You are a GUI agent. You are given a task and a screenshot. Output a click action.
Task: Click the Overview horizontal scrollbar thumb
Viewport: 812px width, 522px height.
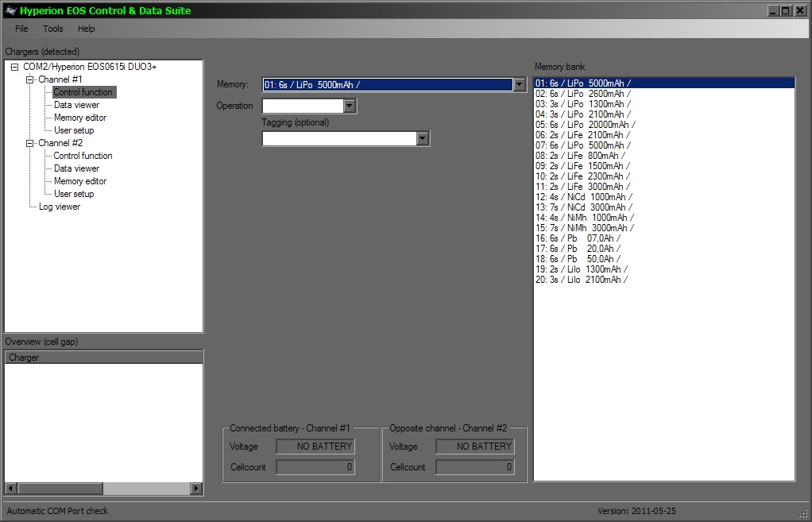60,488
